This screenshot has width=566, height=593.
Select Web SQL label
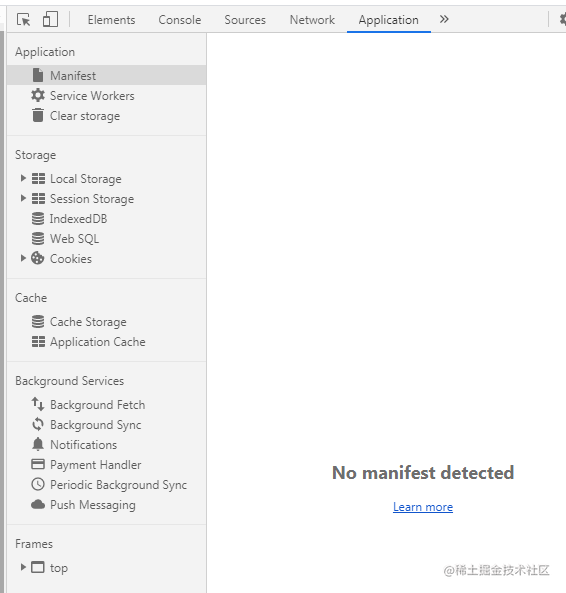pos(74,239)
